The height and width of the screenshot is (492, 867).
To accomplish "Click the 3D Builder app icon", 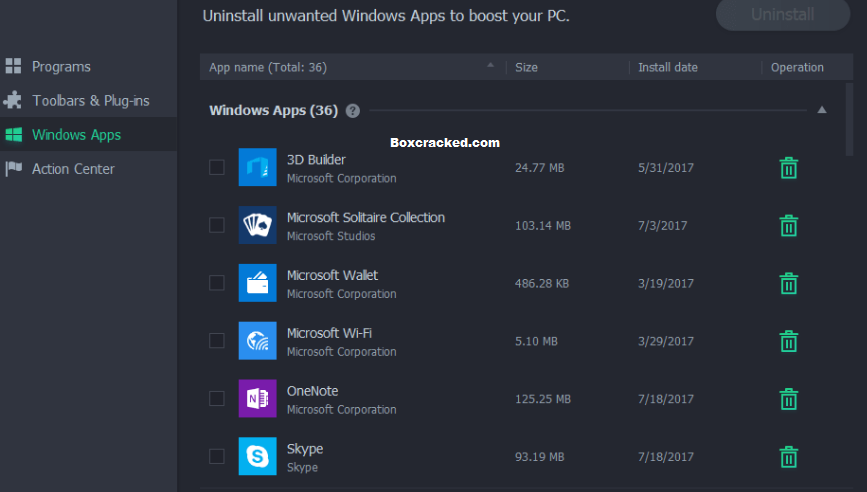I will click(258, 167).
